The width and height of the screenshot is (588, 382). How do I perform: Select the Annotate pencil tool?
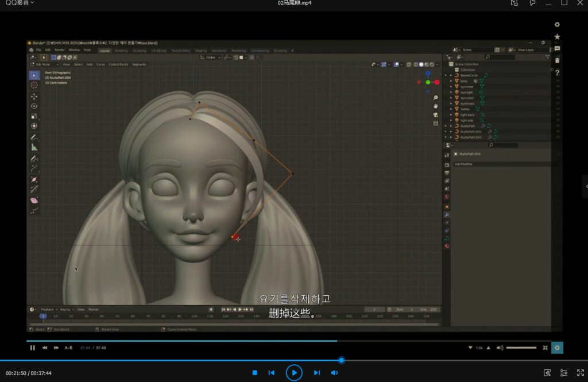[34, 137]
